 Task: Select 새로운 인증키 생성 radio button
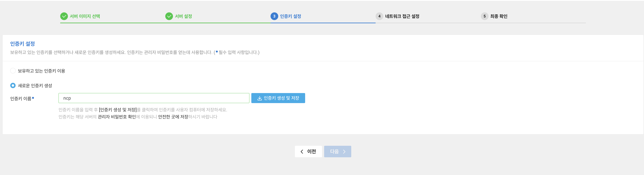(13, 85)
